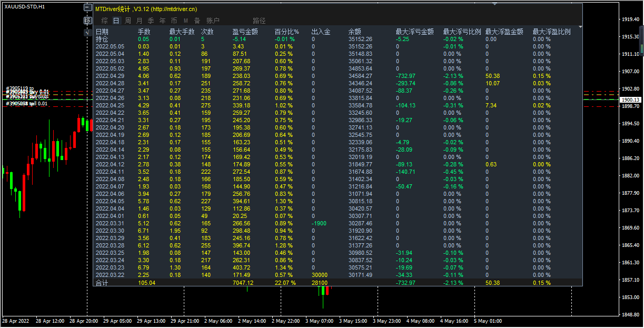Click the 次数 column header
Viewport: 644px width, 328px height.
(207, 32)
